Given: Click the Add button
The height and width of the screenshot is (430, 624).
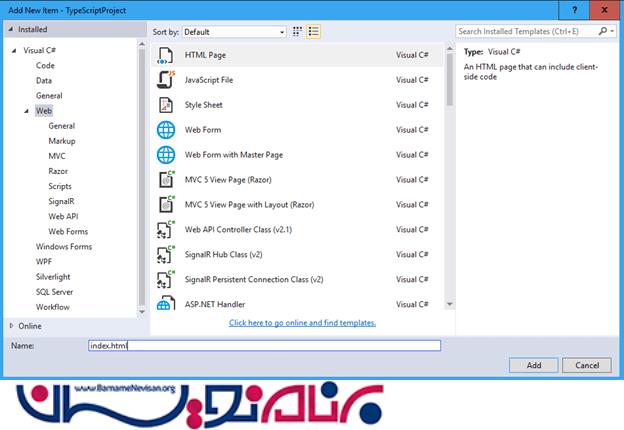Looking at the screenshot, I should click(534, 366).
